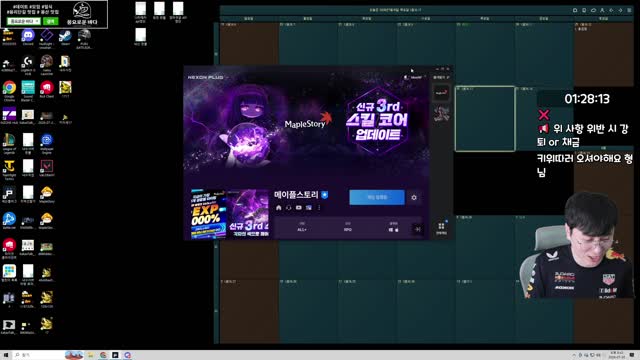Open the dropdown in the top-left widget
Image resolution: width=640 pixels, height=360 pixels.
tap(24, 21)
